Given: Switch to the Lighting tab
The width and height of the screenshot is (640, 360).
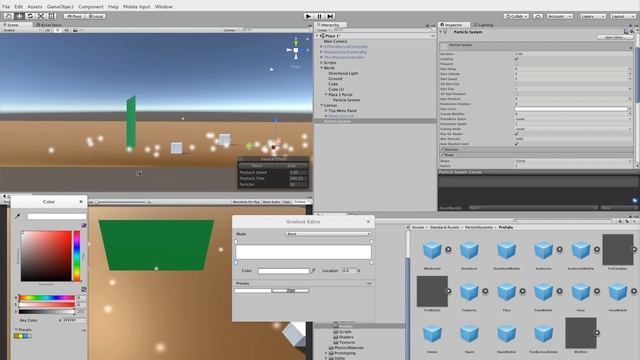Looking at the screenshot, I should [483, 25].
